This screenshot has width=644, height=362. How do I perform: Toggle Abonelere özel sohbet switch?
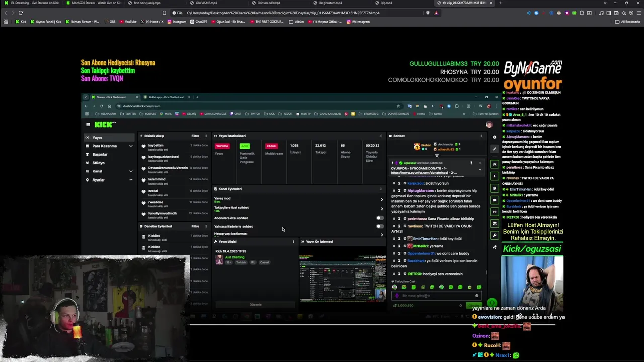point(380,218)
